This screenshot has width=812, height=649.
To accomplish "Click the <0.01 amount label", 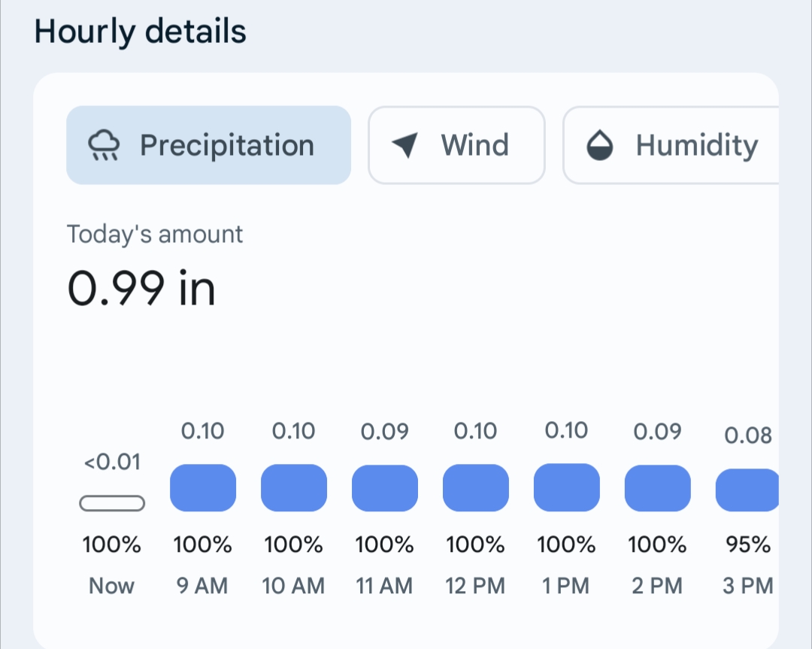I will 112,462.
